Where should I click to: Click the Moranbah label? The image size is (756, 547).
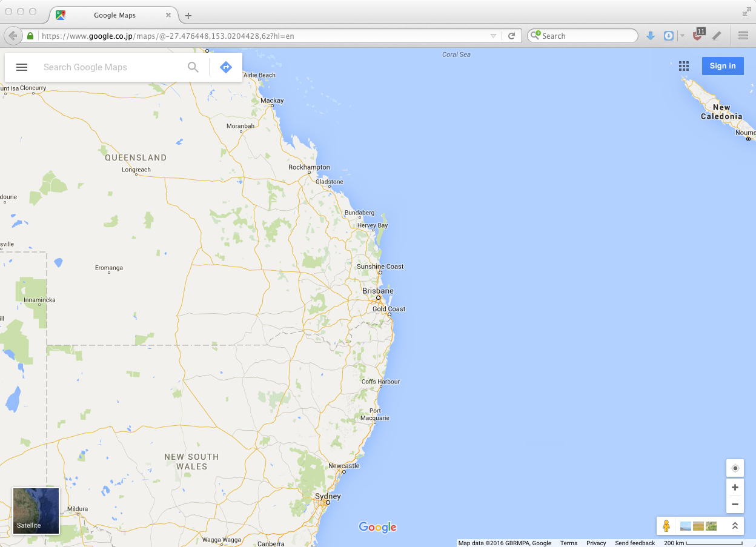point(240,126)
